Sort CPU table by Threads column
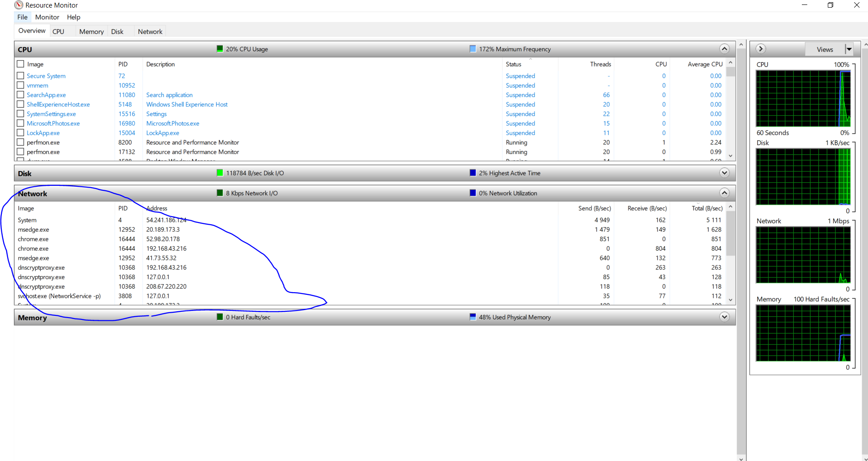 [586, 64]
